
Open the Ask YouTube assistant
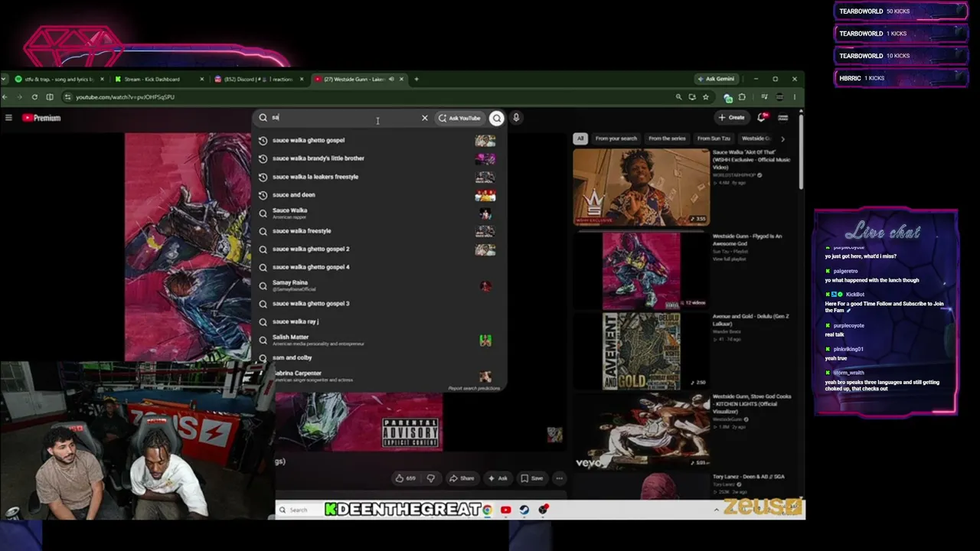(459, 118)
